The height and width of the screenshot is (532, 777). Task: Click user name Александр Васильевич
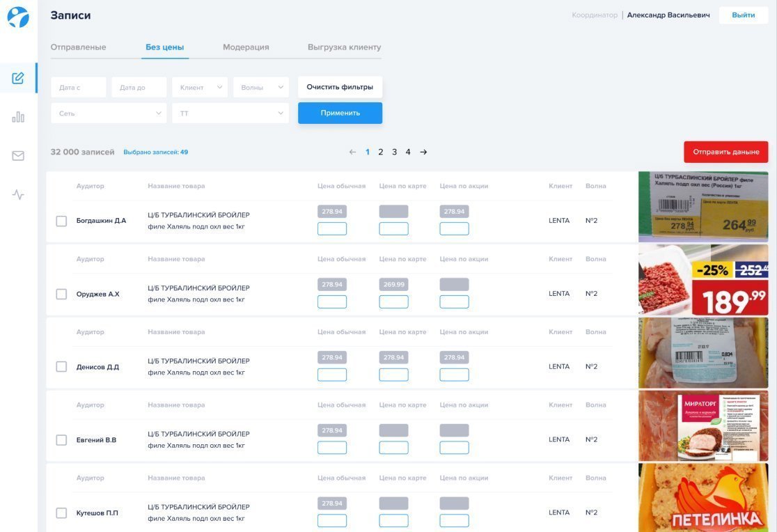click(668, 15)
